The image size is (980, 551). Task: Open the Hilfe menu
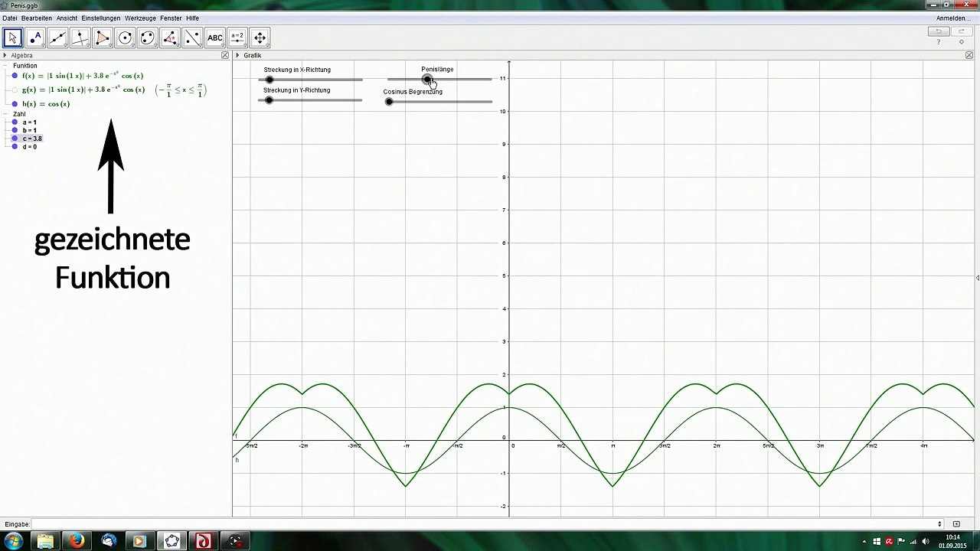click(192, 18)
